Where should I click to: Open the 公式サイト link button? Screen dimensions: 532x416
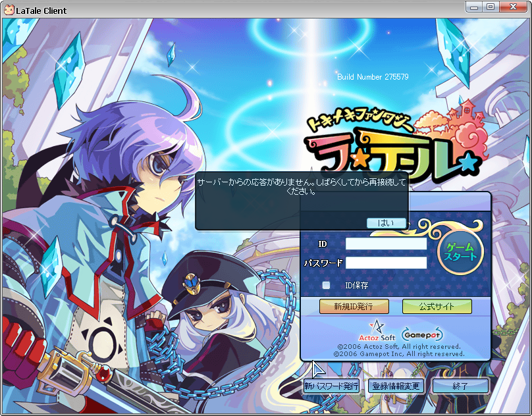coord(437,306)
